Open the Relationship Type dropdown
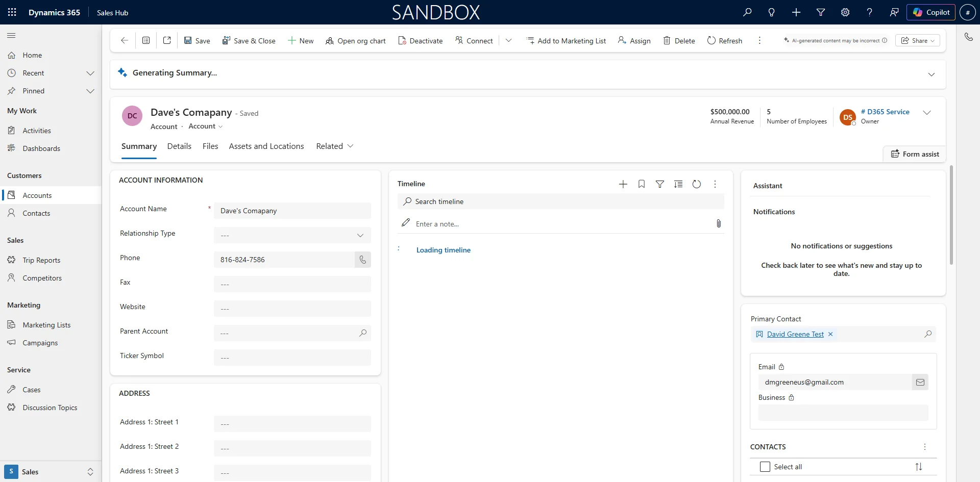Image resolution: width=980 pixels, height=482 pixels. coord(360,235)
